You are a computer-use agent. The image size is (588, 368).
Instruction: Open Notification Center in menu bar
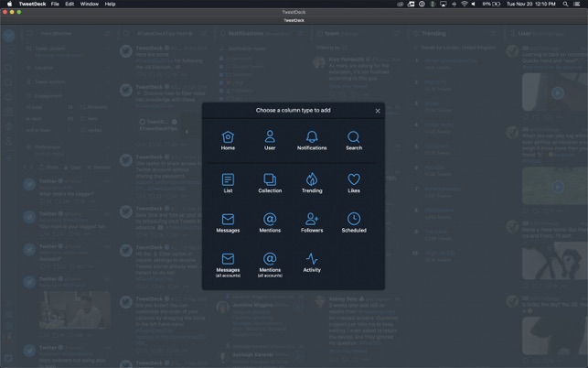tap(577, 4)
